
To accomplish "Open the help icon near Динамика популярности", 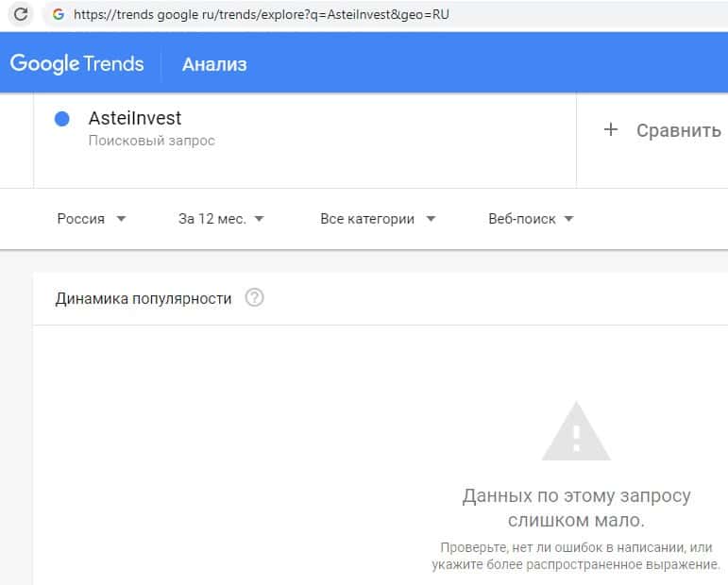I will pyautogui.click(x=254, y=298).
